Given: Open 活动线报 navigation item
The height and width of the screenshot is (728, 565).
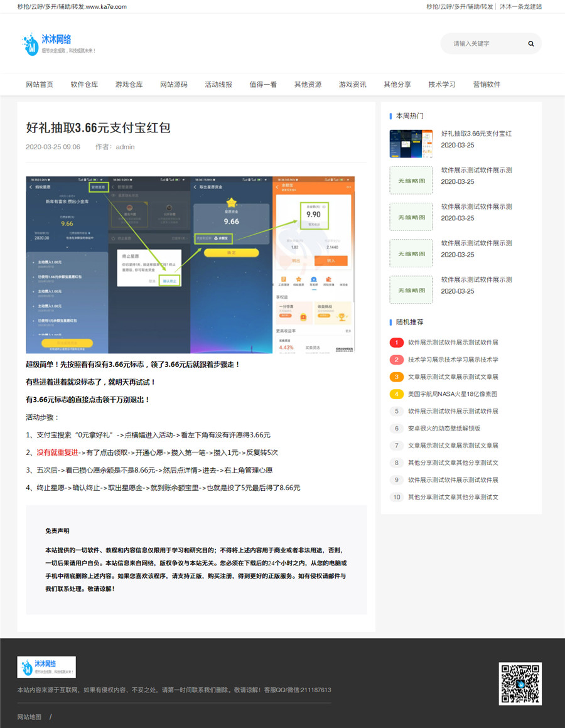Looking at the screenshot, I should [x=218, y=85].
